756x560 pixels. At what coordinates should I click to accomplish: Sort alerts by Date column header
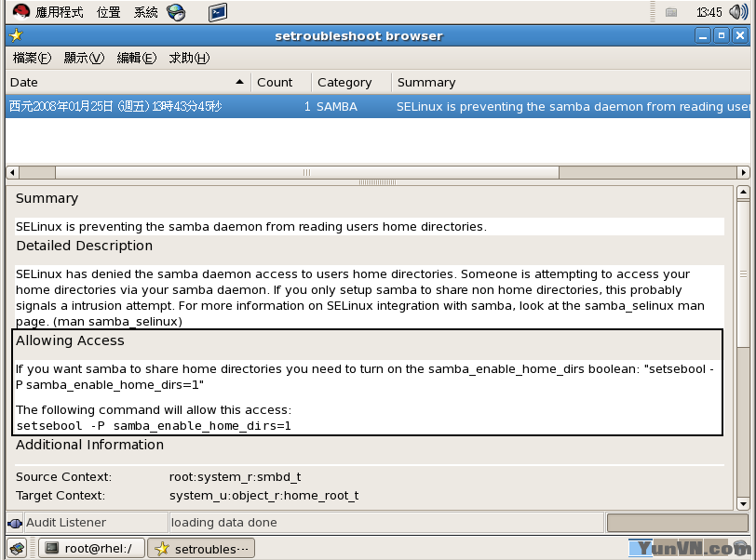(x=128, y=83)
